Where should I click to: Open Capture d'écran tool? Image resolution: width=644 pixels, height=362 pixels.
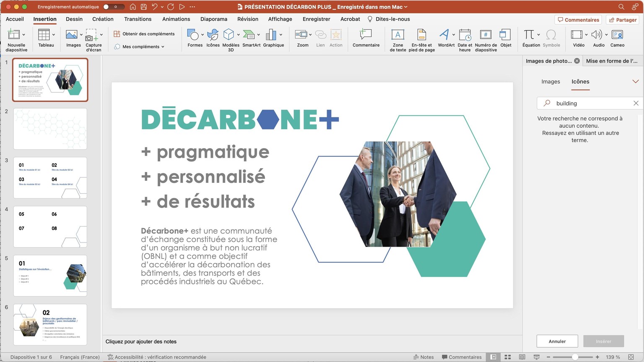91,34
